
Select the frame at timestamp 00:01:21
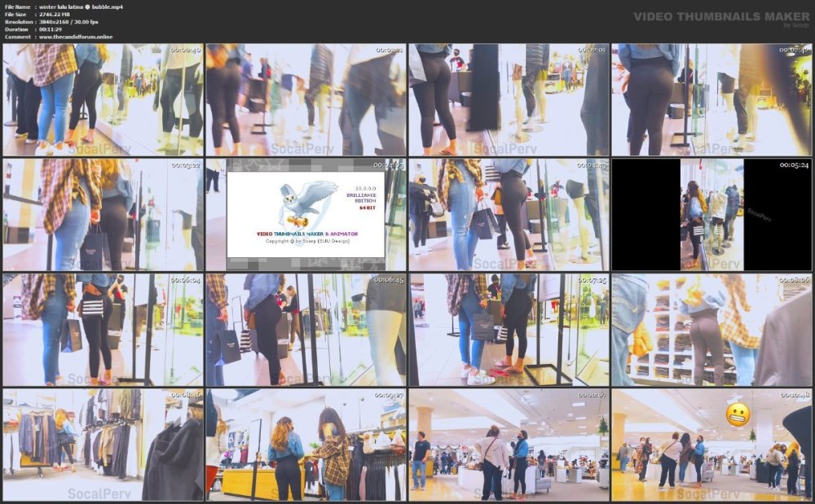click(x=306, y=99)
